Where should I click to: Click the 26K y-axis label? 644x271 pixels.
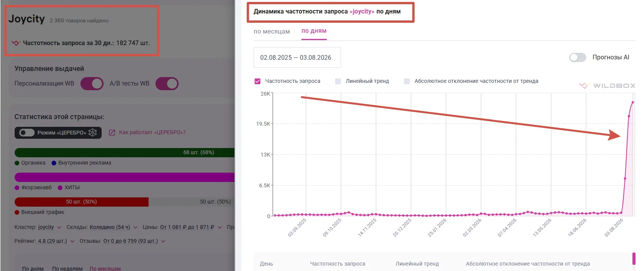[265, 94]
